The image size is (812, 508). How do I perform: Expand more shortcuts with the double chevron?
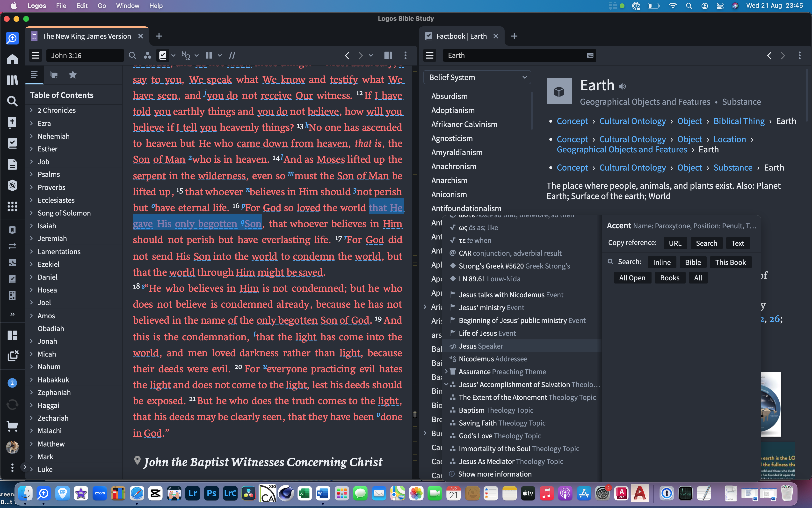click(12, 314)
